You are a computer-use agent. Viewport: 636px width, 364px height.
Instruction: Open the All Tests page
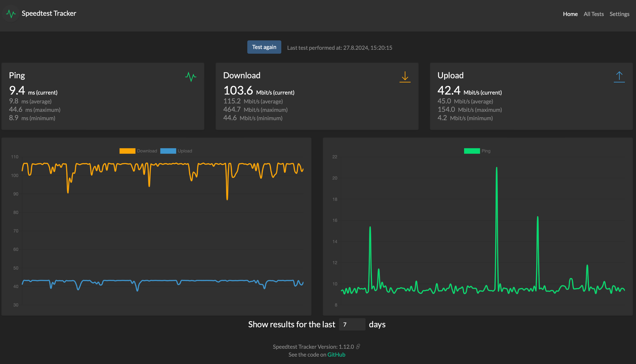point(594,14)
